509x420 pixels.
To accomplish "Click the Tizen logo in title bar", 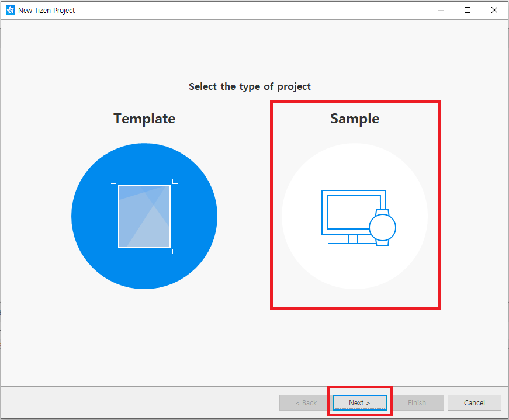I will pos(11,10).
